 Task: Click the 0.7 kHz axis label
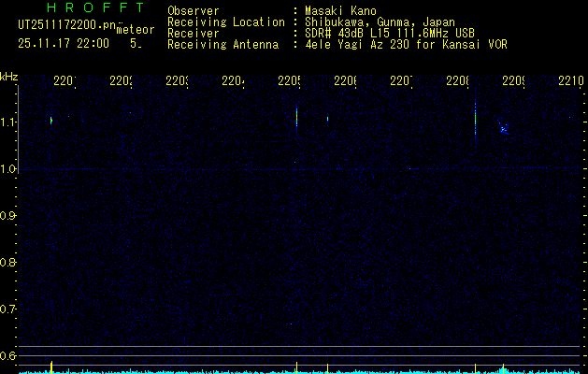(7, 309)
